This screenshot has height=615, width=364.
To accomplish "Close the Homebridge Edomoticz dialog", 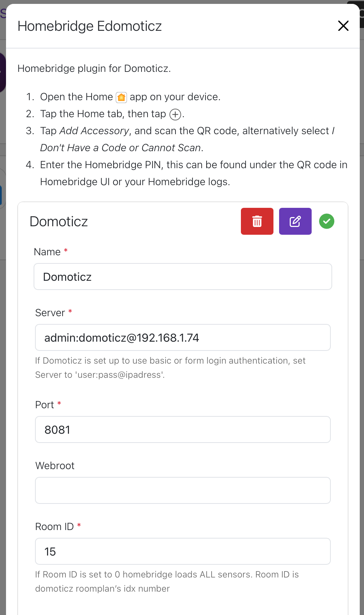I will [343, 26].
